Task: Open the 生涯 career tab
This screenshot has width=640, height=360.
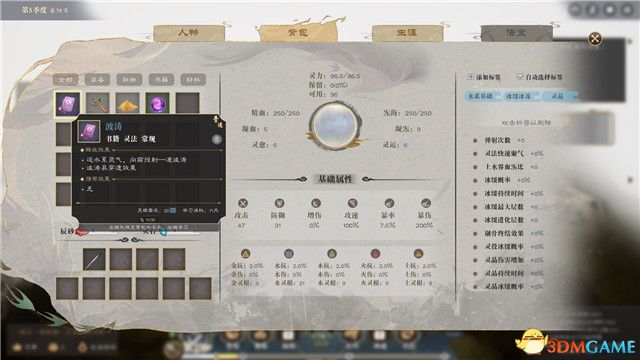Action: (407, 33)
